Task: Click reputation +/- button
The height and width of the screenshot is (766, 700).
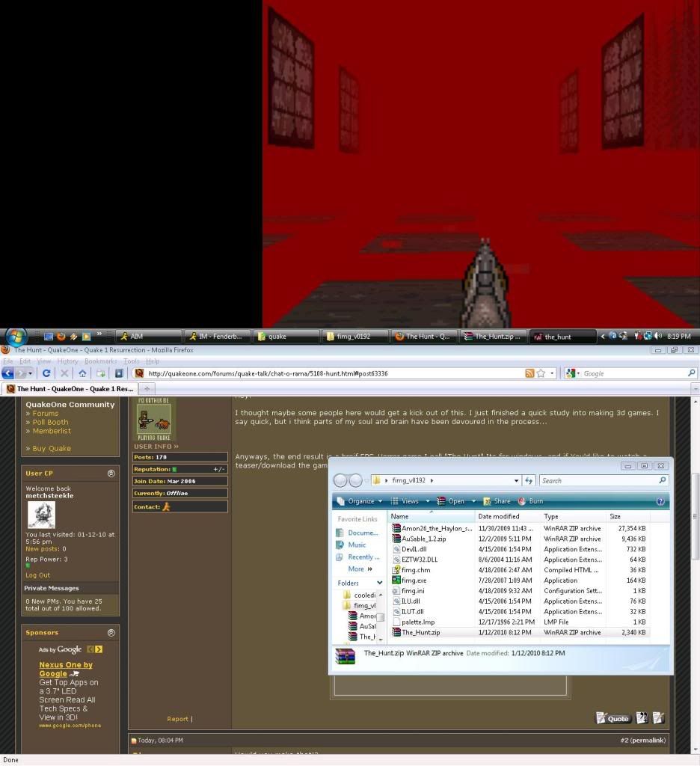Action: pyautogui.click(x=219, y=470)
